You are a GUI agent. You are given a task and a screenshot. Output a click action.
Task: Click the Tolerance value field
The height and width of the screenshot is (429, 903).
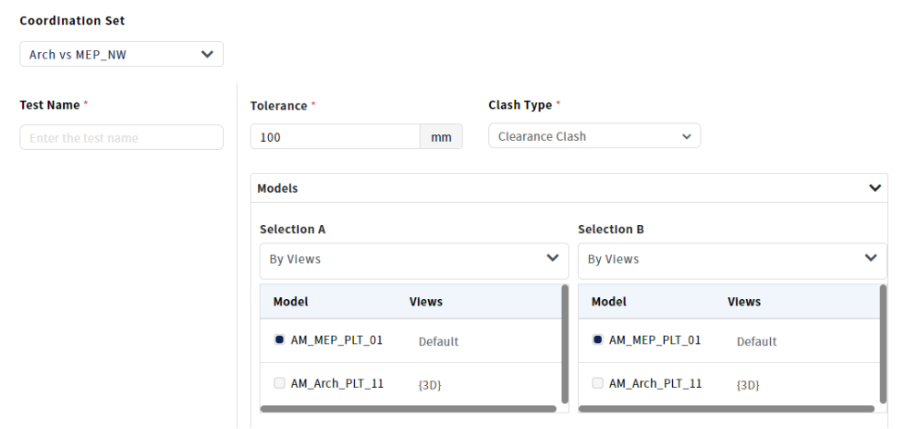point(334,137)
